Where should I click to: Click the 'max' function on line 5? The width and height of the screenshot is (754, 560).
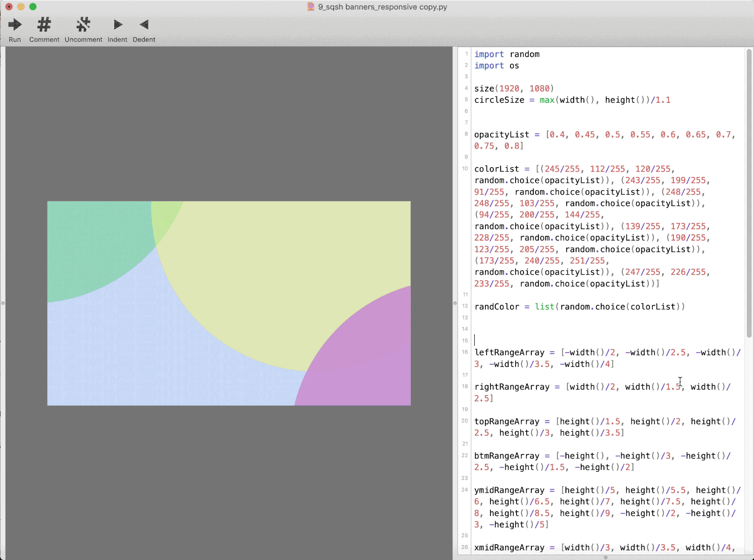pos(547,100)
